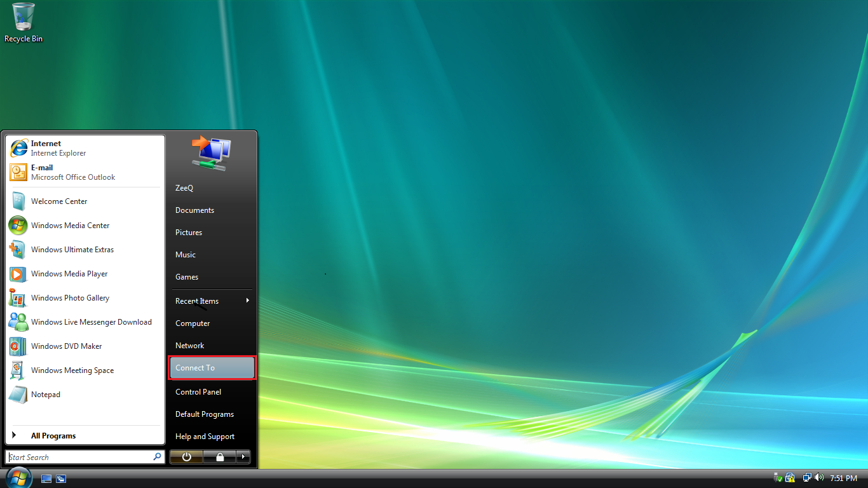Open the Welcome Center program
The image size is (868, 488).
pos(85,201)
